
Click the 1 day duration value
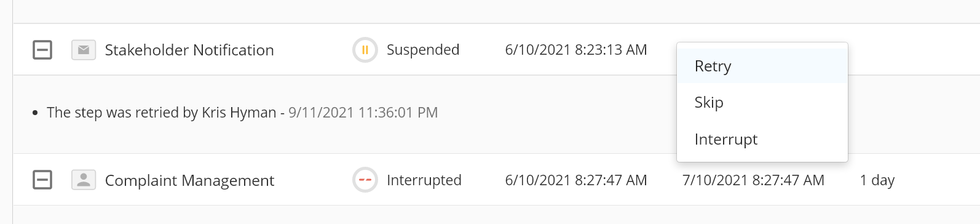[877, 180]
